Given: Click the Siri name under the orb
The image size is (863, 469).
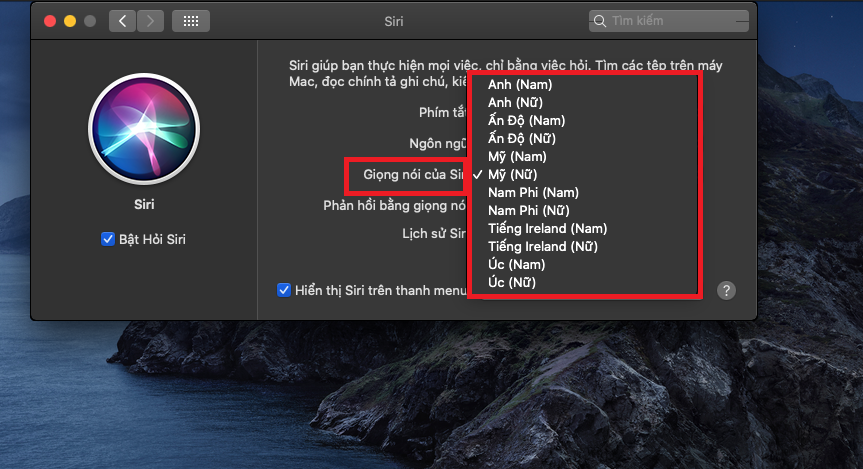Looking at the screenshot, I should pyautogui.click(x=144, y=204).
